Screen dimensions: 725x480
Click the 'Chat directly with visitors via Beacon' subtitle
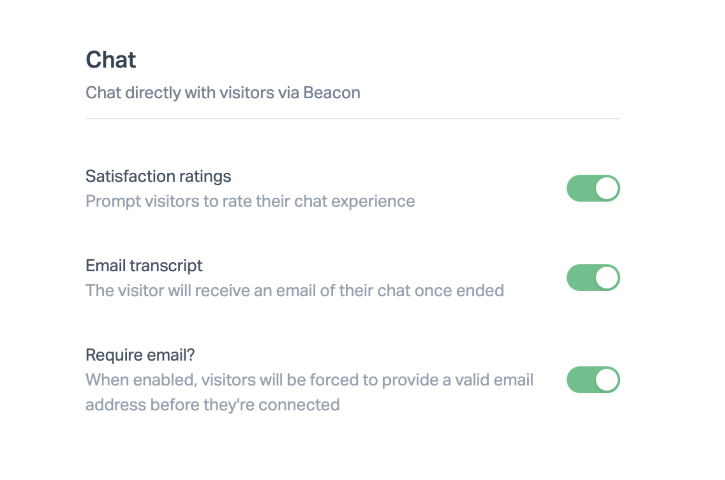tap(222, 93)
